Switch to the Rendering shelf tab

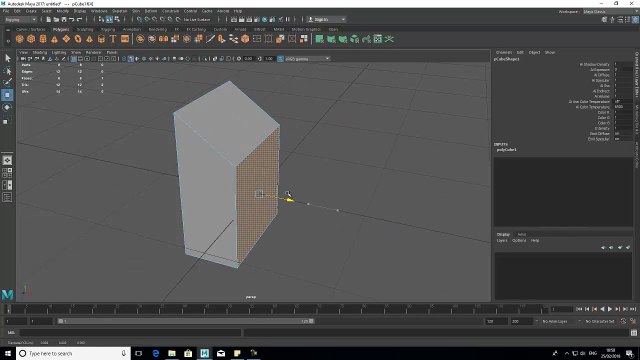(x=158, y=29)
